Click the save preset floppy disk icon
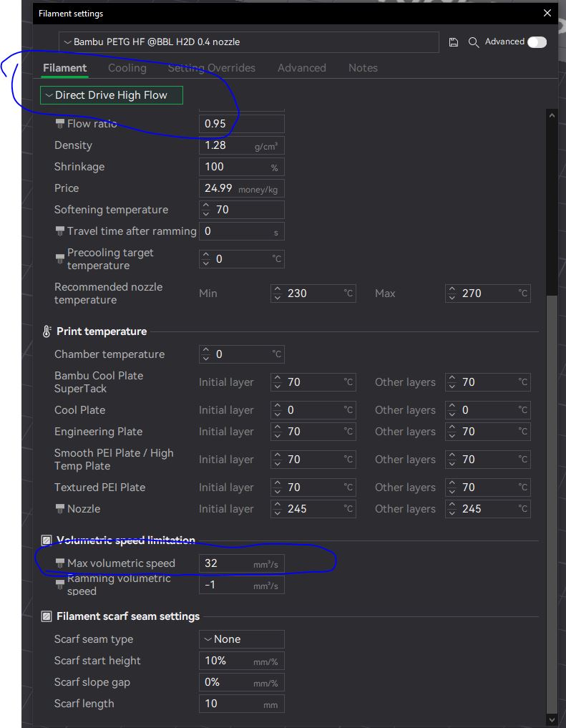The width and height of the screenshot is (566, 728). 454,42
